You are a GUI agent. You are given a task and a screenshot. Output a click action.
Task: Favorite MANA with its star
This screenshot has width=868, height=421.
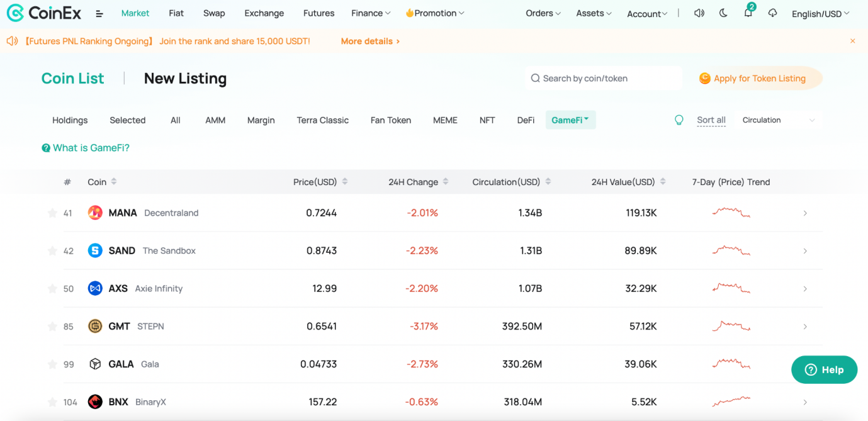click(x=52, y=213)
